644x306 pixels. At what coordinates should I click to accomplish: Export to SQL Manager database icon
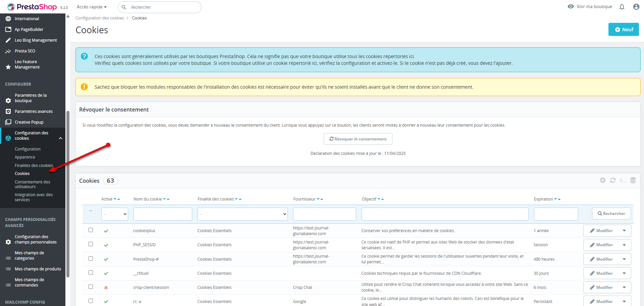pos(633,180)
